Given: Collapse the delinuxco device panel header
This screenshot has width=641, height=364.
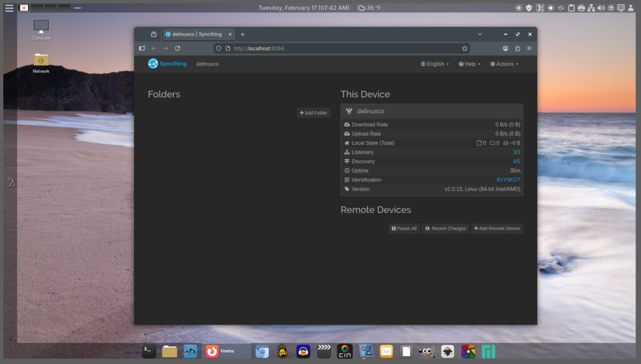Looking at the screenshot, I should 431,111.
